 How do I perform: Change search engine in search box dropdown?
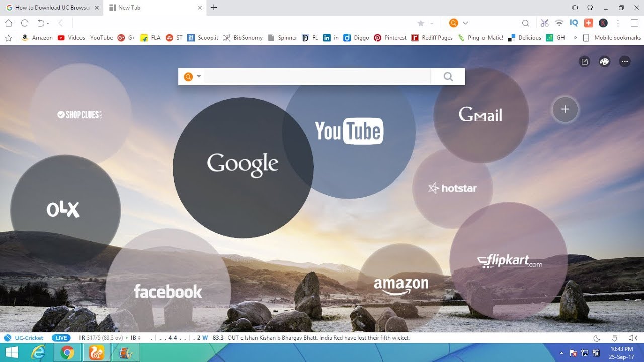point(192,77)
